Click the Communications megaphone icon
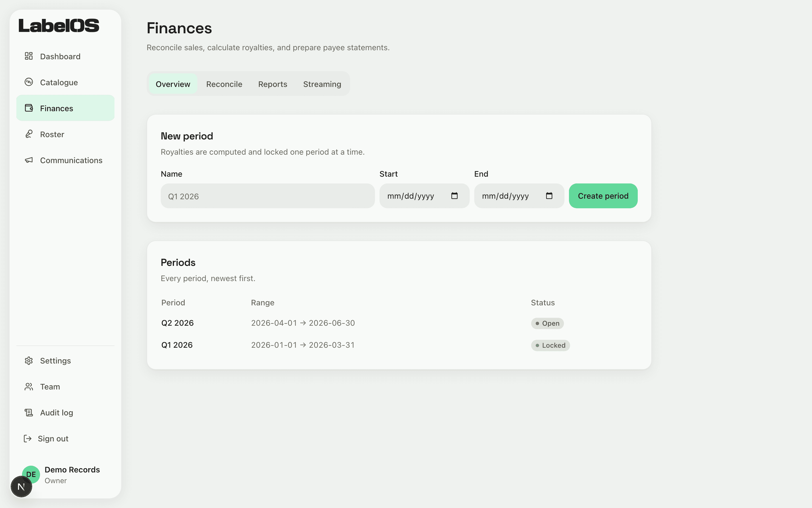Viewport: 812px width, 508px height. pos(29,160)
